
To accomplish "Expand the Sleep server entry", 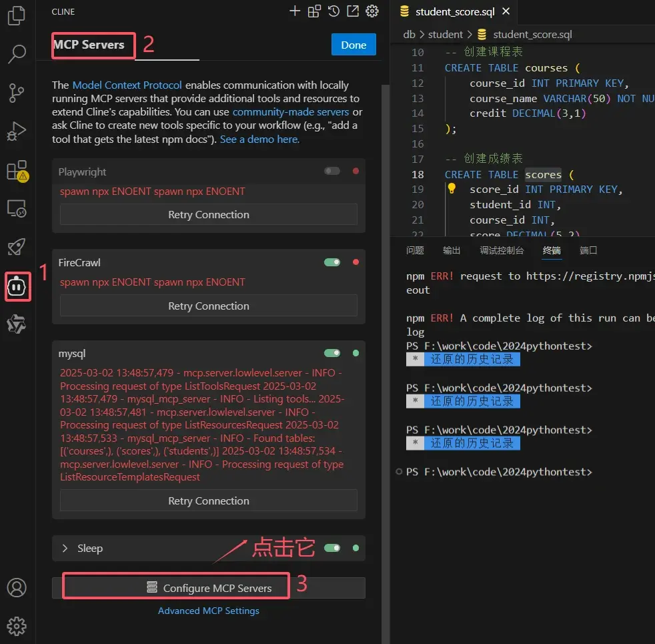I will (65, 549).
